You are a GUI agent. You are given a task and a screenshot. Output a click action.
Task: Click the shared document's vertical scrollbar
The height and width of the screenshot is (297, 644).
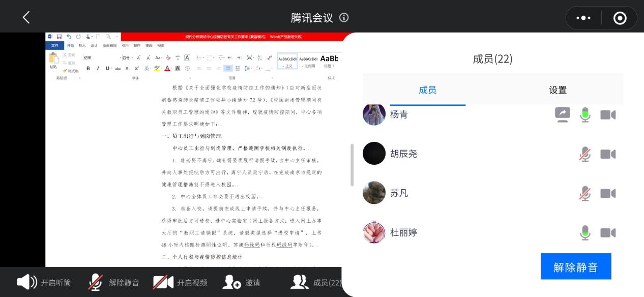point(352,165)
